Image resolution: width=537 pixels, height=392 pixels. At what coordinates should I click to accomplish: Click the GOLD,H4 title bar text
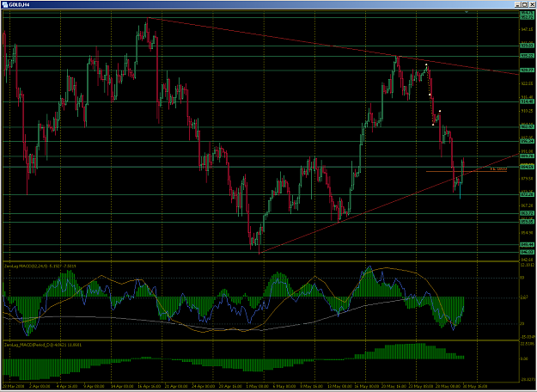17,4
